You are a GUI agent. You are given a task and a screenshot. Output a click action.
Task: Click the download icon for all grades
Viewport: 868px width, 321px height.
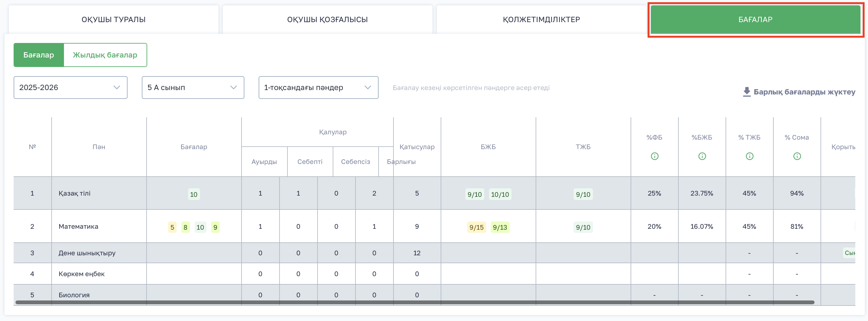tap(747, 92)
